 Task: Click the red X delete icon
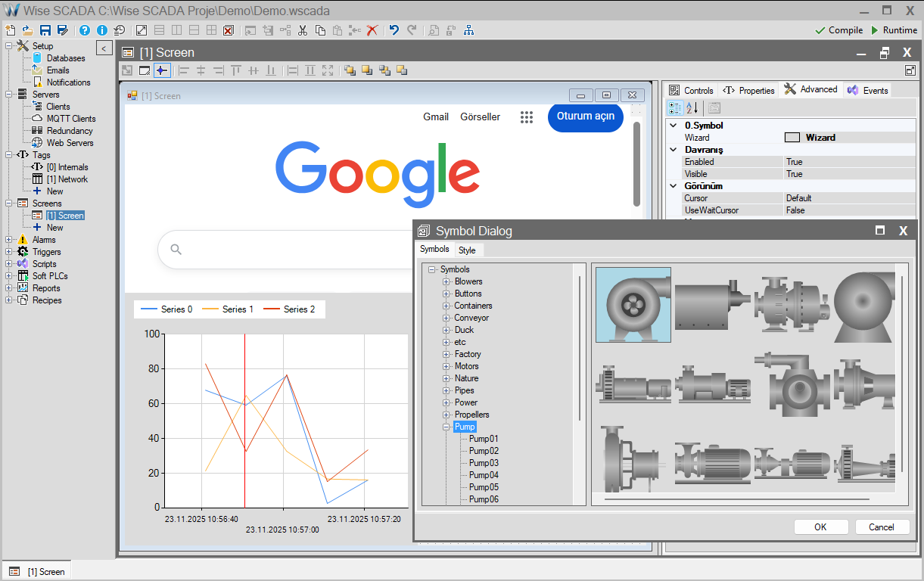[372, 30]
